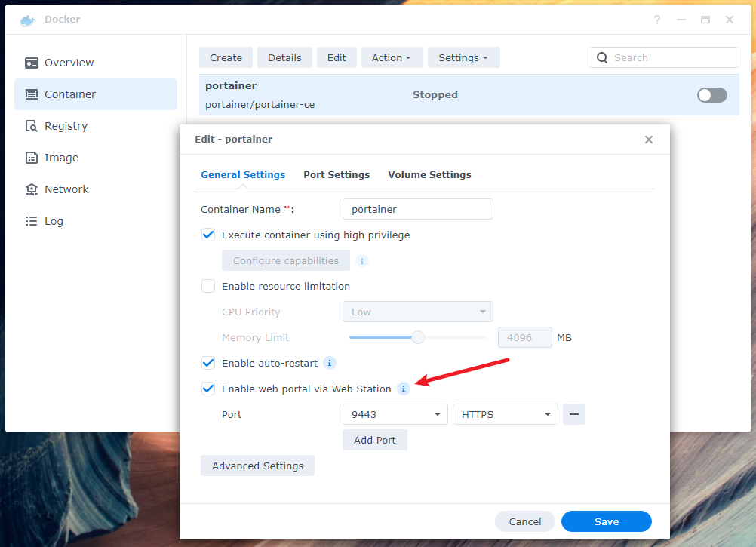Click the Docker help question mark
The height and width of the screenshot is (547, 756).
[x=656, y=20]
